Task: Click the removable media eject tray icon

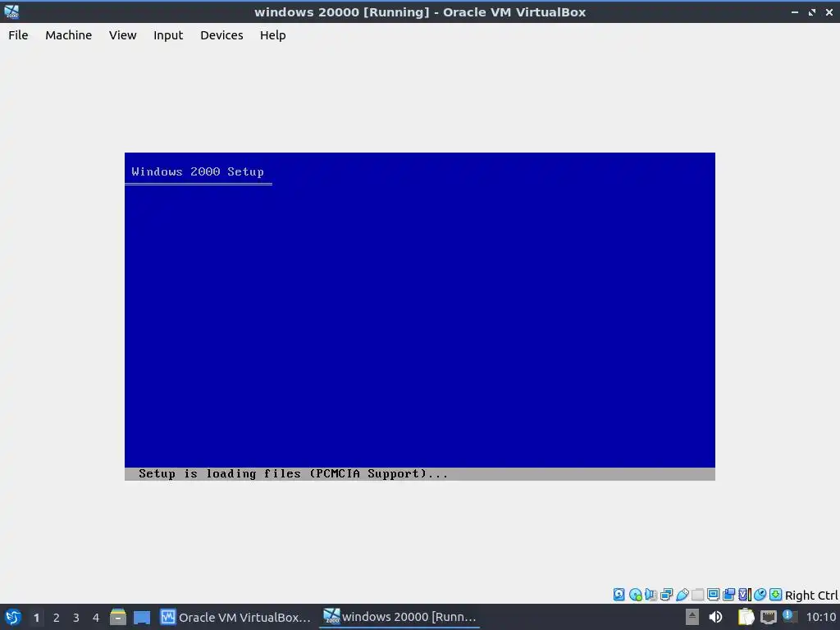Action: pos(692,617)
